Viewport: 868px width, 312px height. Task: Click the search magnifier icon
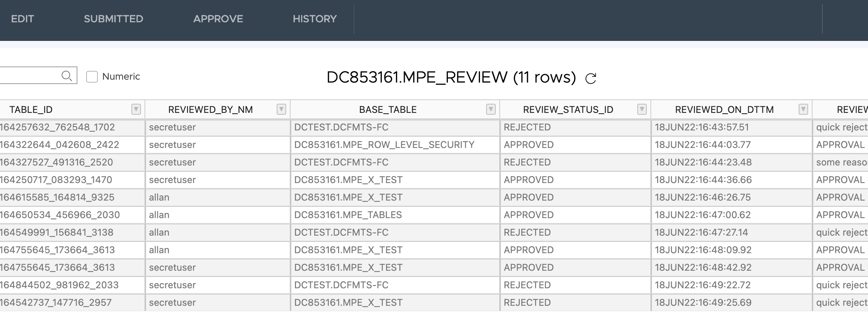66,76
